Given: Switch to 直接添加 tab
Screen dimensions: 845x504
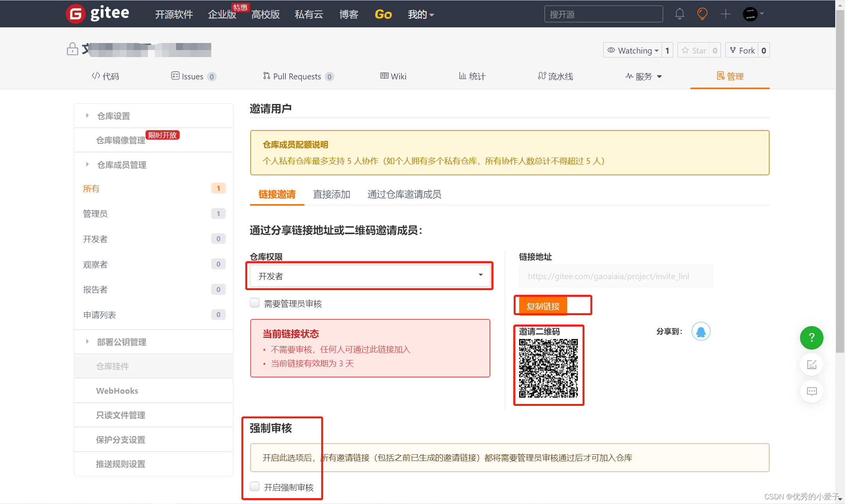Looking at the screenshot, I should tap(332, 194).
